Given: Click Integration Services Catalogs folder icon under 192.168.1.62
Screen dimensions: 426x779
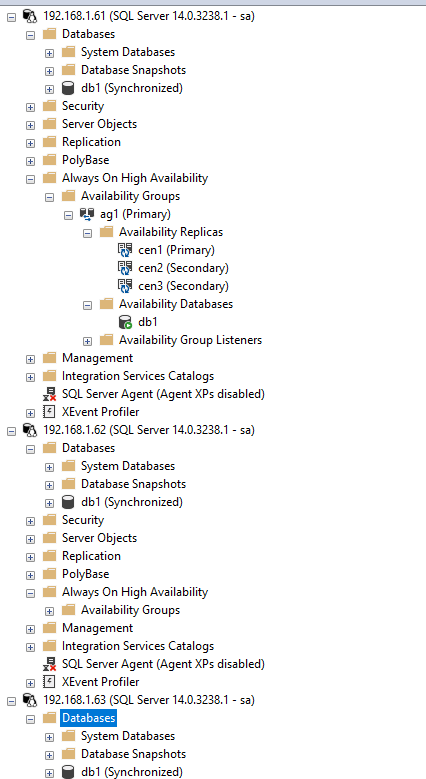Looking at the screenshot, I should 50,646.
